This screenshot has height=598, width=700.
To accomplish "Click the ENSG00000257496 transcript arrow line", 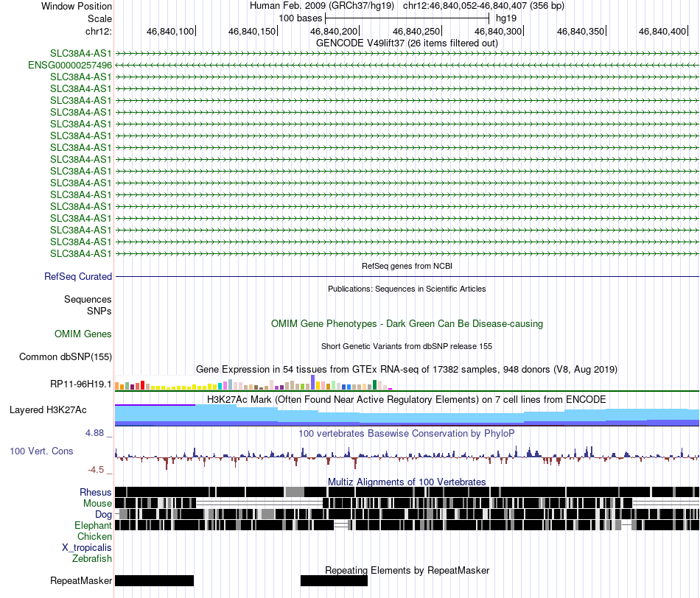I will click(x=407, y=65).
